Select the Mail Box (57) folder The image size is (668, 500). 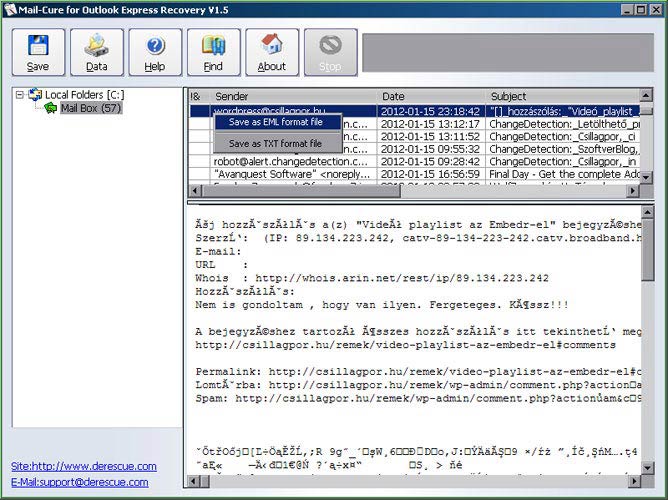(91, 108)
